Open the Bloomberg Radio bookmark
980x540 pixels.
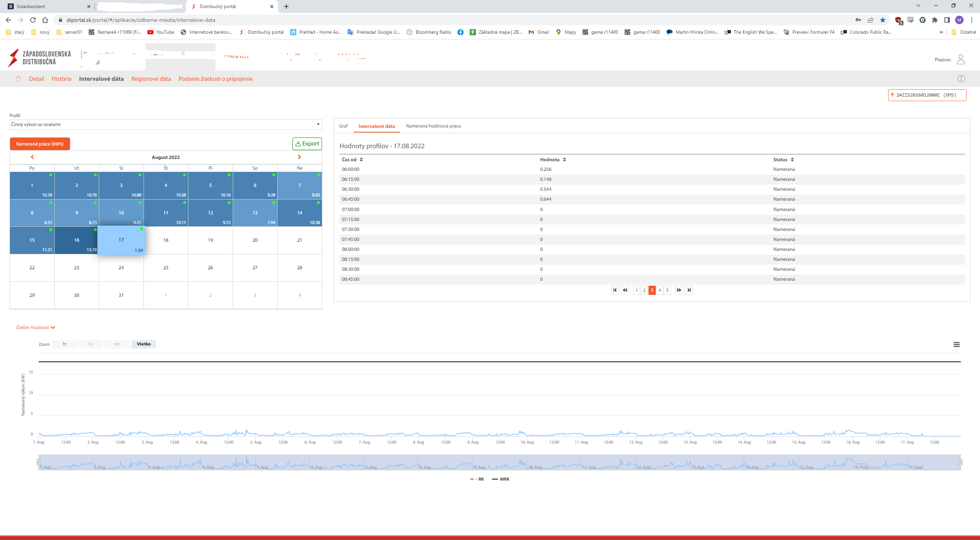[429, 32]
